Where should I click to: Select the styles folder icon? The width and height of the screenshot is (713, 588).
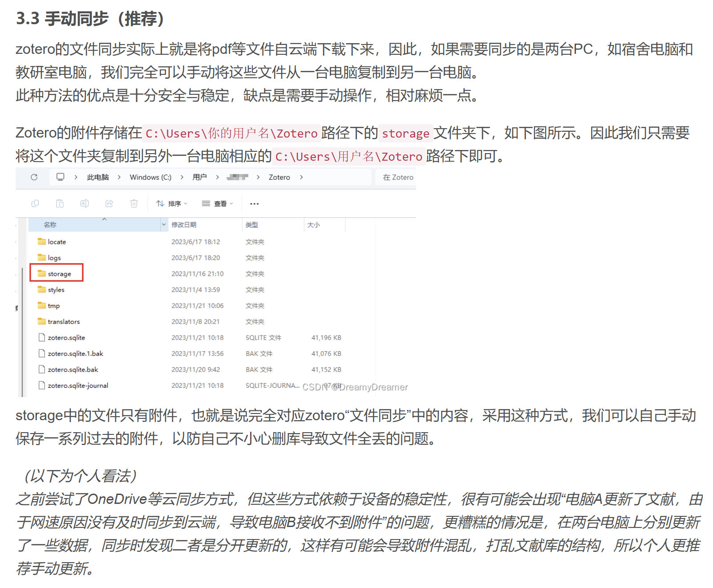point(42,290)
